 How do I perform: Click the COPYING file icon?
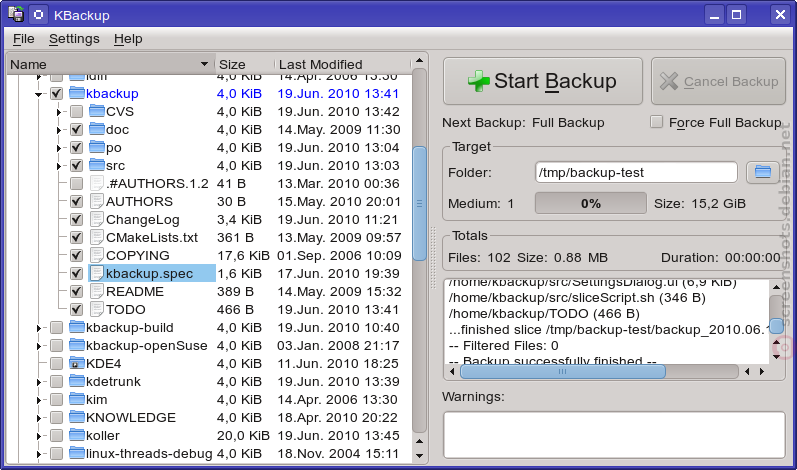pos(97,255)
